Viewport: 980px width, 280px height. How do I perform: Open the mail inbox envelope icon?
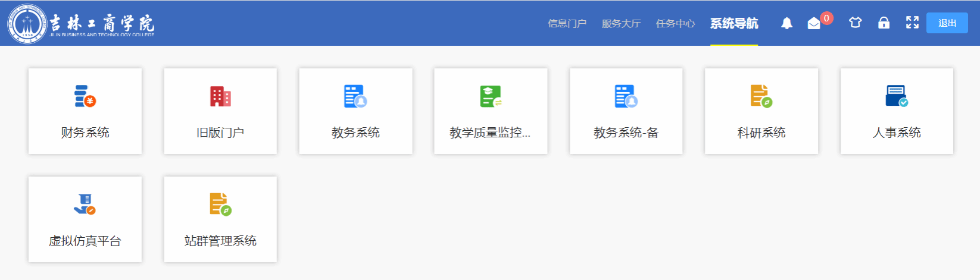coord(814,23)
